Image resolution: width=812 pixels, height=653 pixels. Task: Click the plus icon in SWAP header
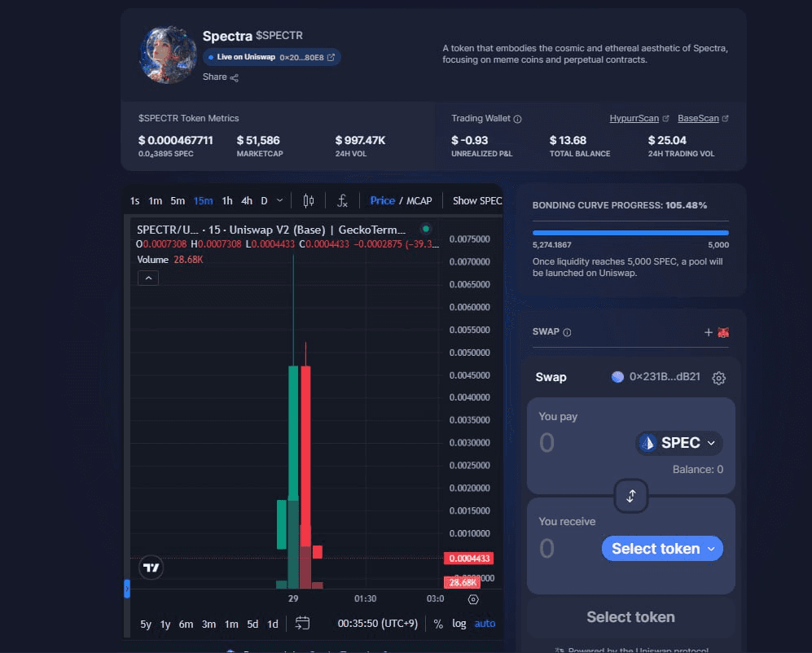point(708,332)
